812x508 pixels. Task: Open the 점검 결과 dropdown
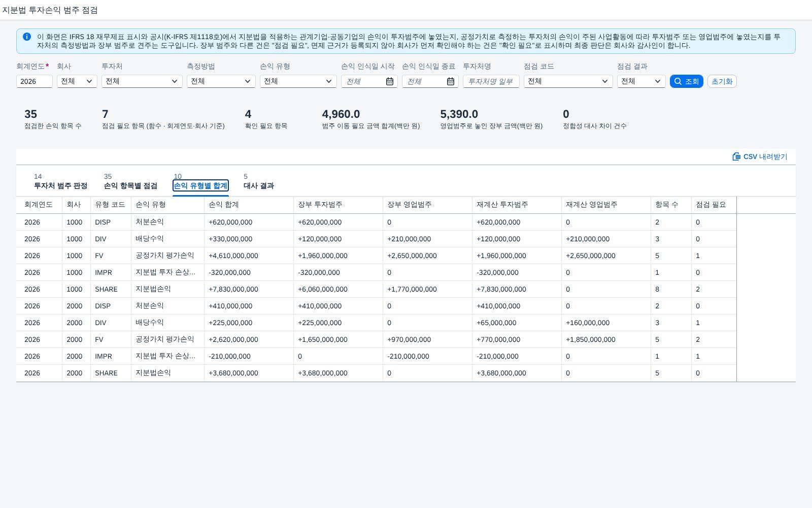pos(641,81)
